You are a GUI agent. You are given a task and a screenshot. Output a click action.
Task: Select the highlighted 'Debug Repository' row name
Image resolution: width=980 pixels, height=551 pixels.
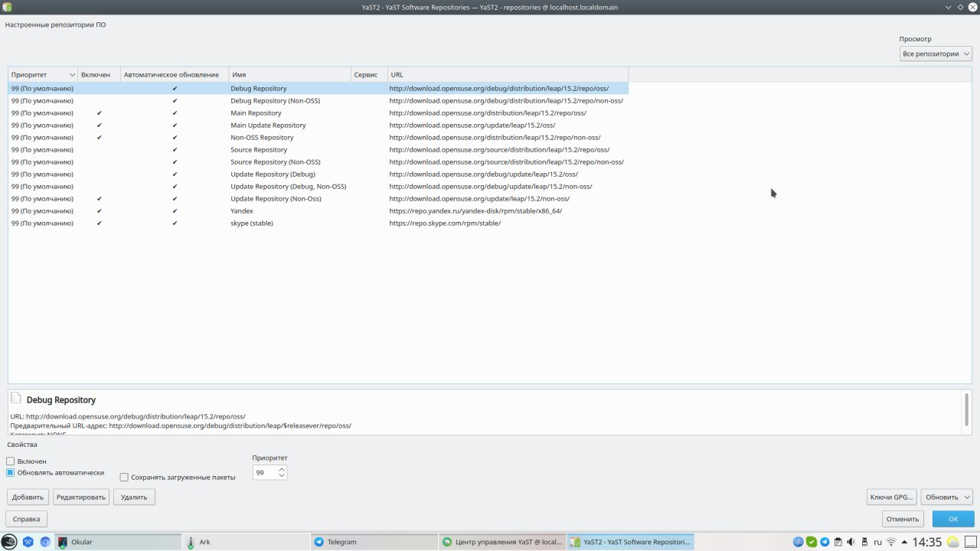259,89
